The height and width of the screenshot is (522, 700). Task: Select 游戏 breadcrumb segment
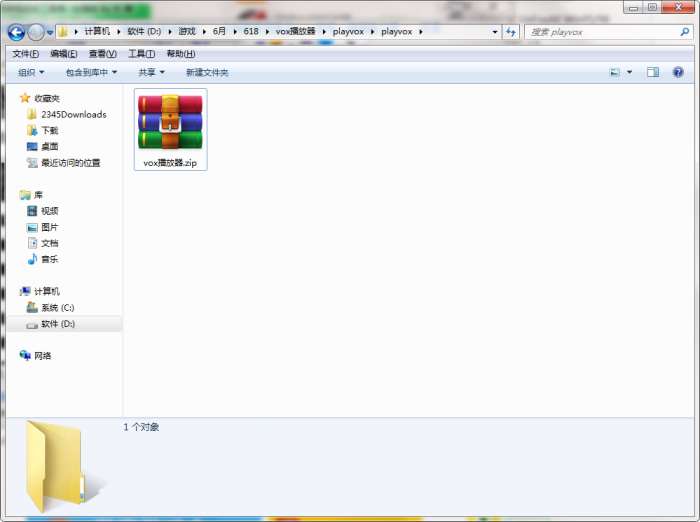[187, 31]
